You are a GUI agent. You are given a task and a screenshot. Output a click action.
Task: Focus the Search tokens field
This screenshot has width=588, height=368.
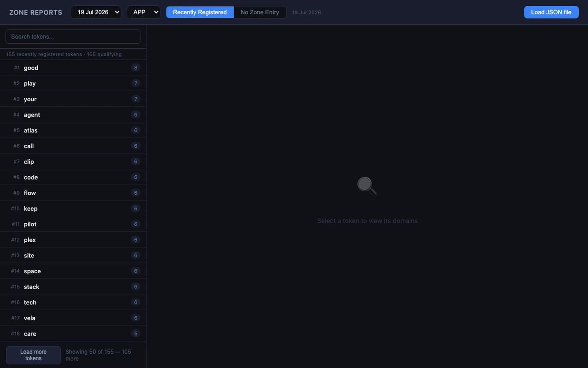(x=73, y=37)
